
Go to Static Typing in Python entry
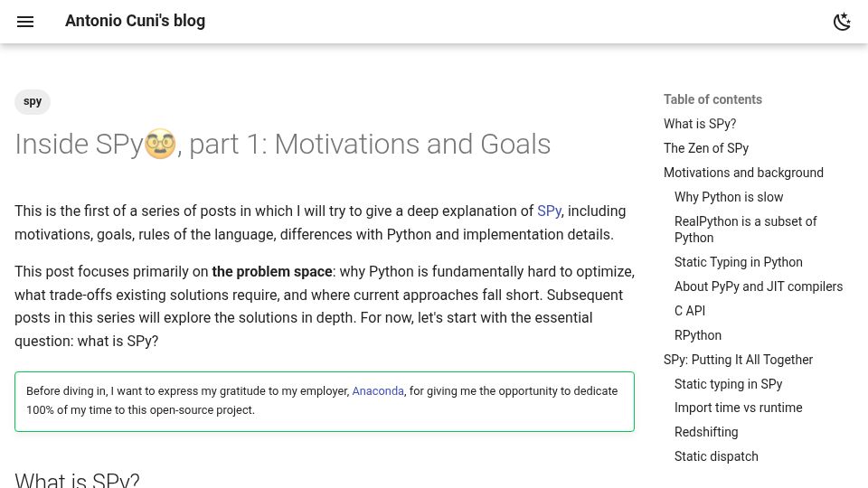click(738, 262)
